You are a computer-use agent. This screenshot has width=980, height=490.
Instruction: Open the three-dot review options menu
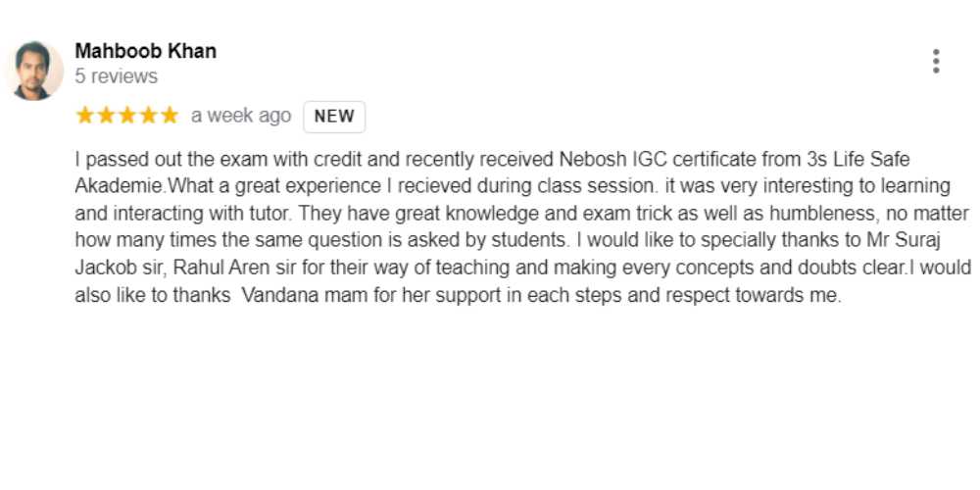(936, 62)
